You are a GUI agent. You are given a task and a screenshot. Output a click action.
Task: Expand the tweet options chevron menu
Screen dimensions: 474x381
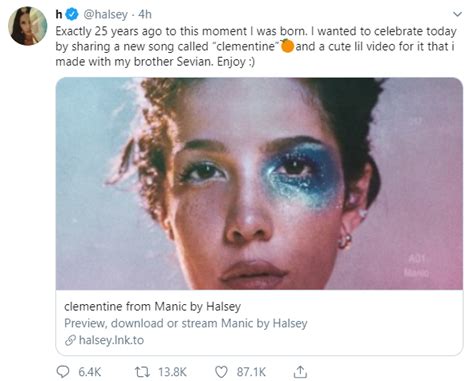[458, 14]
